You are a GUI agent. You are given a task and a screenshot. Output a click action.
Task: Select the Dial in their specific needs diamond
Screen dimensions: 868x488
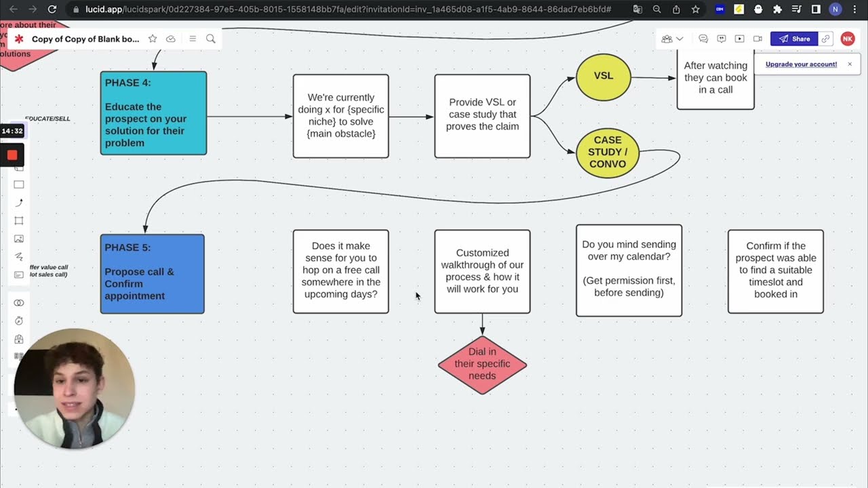point(482,365)
